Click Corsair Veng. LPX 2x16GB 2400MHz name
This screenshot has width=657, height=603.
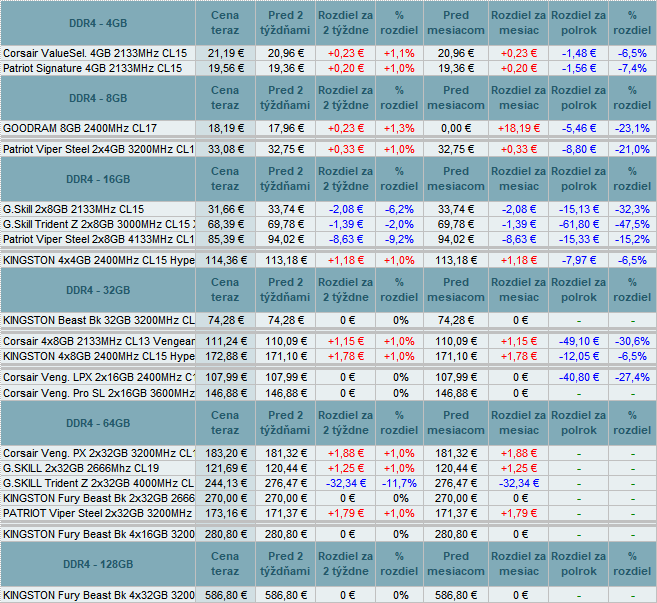pyautogui.click(x=98, y=377)
